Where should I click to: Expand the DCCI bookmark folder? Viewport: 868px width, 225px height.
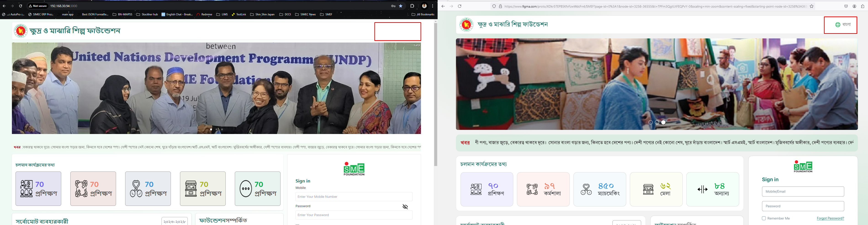(285, 14)
